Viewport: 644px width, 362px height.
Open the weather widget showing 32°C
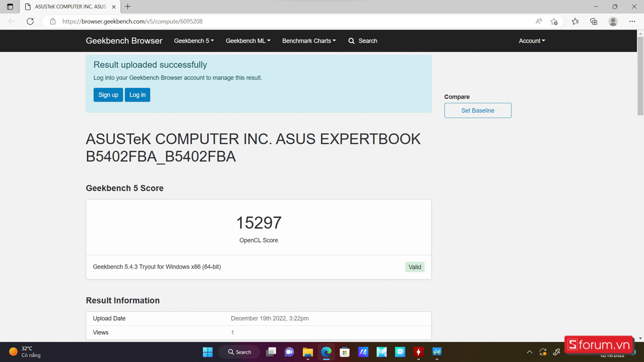click(25, 351)
